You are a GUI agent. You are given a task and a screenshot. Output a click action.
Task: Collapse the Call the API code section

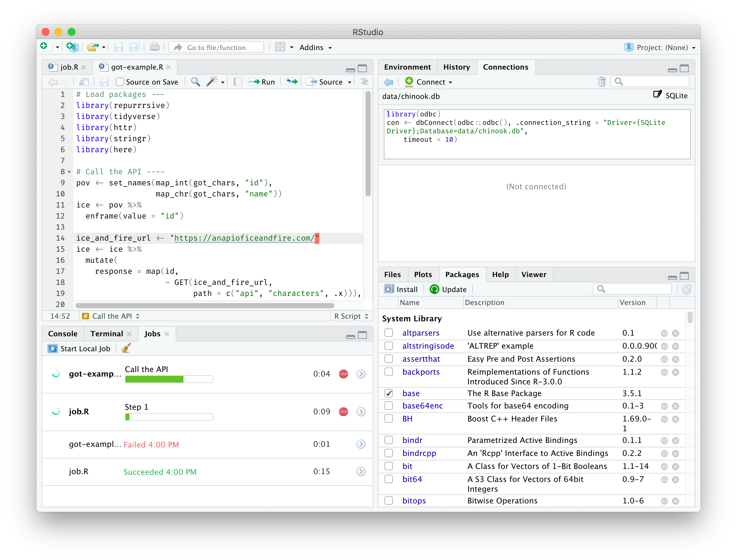click(69, 172)
